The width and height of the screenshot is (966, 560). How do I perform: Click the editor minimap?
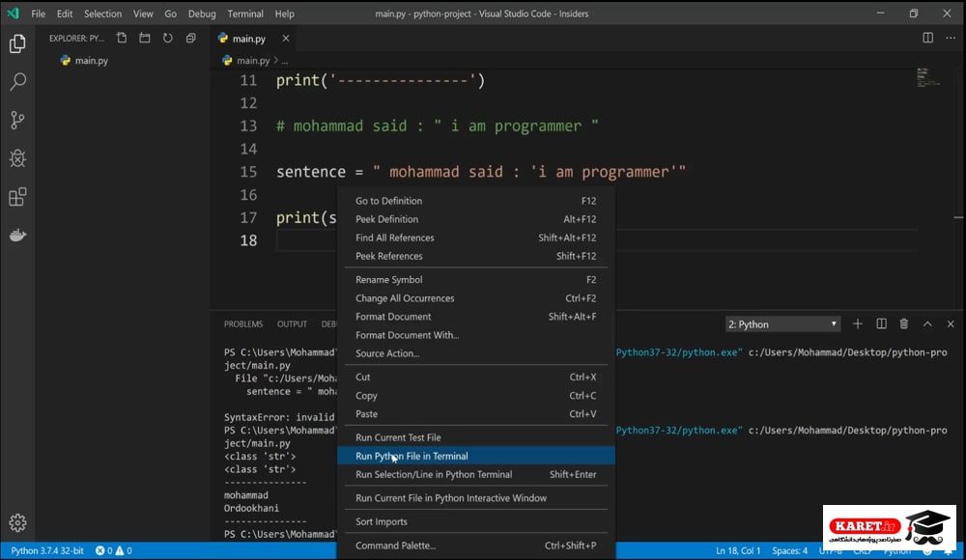point(927,77)
